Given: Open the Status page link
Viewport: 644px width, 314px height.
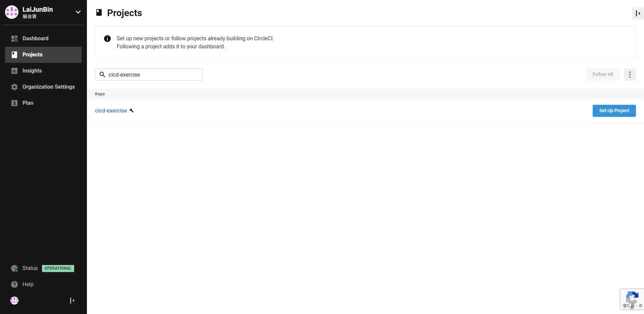Looking at the screenshot, I should click(x=30, y=268).
